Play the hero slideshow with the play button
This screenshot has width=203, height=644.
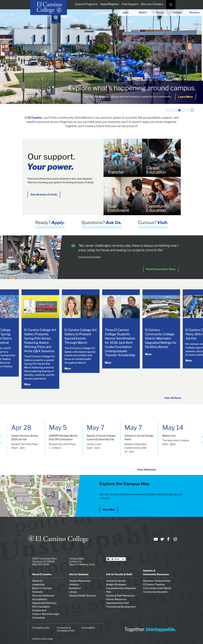pos(192,110)
